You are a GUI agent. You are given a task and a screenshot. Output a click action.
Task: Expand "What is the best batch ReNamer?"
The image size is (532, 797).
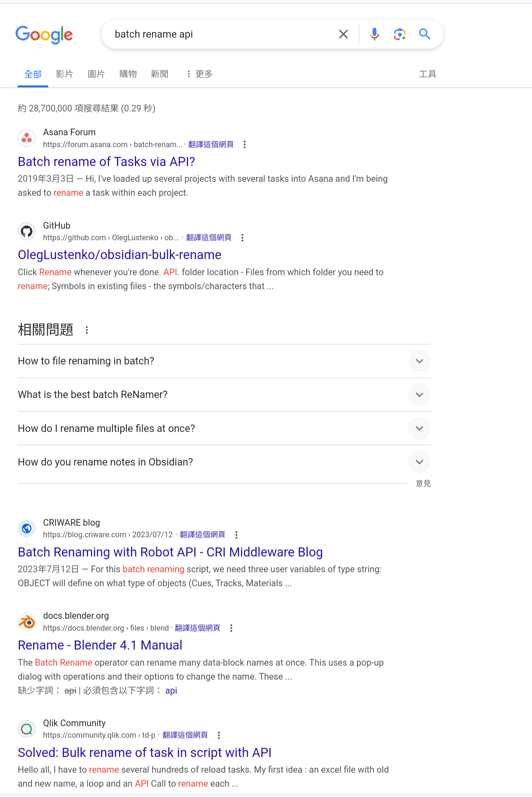[224, 395]
